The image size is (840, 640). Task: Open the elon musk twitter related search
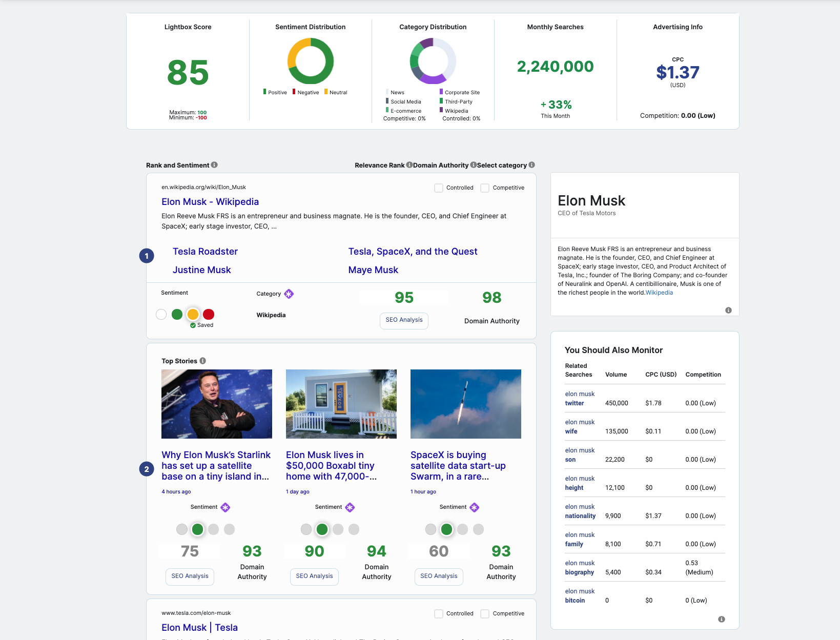click(580, 399)
